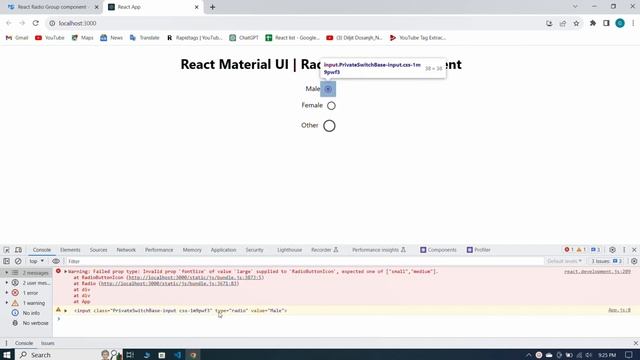Open the Gmail bookmark

coord(17,38)
